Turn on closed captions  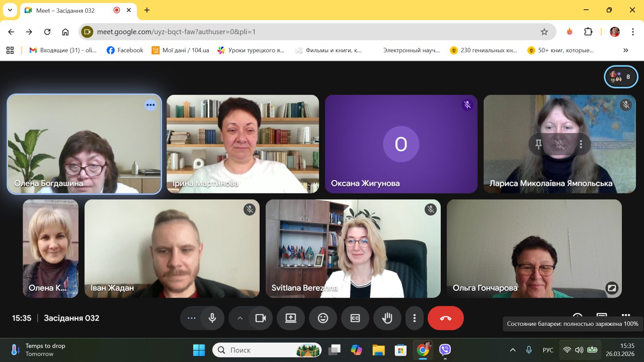[355, 318]
